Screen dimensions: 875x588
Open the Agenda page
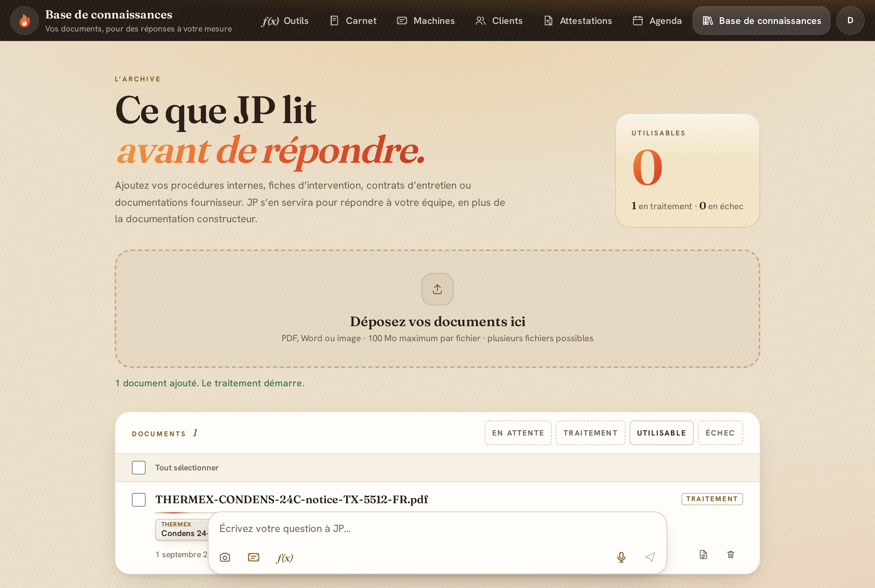[657, 21]
